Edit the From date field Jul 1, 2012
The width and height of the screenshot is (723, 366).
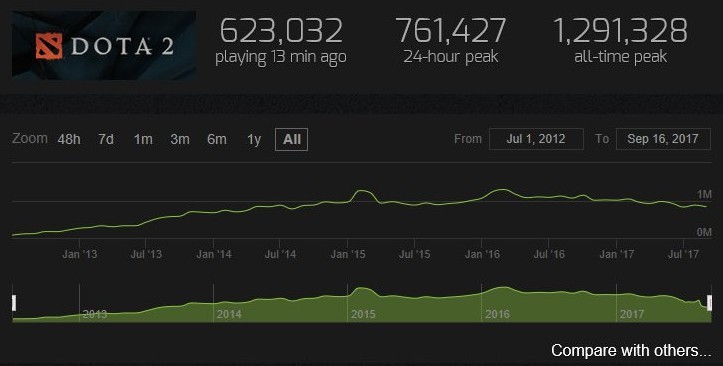pos(536,139)
